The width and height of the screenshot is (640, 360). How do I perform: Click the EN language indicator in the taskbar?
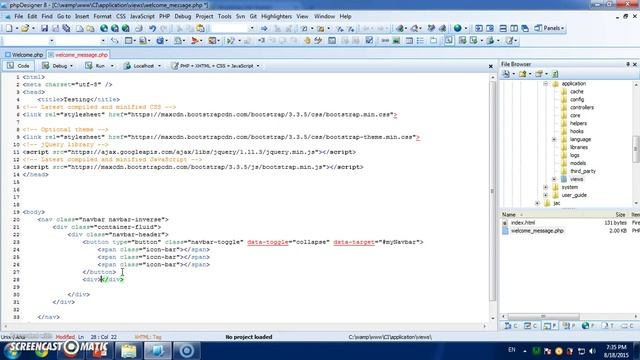pos(511,350)
